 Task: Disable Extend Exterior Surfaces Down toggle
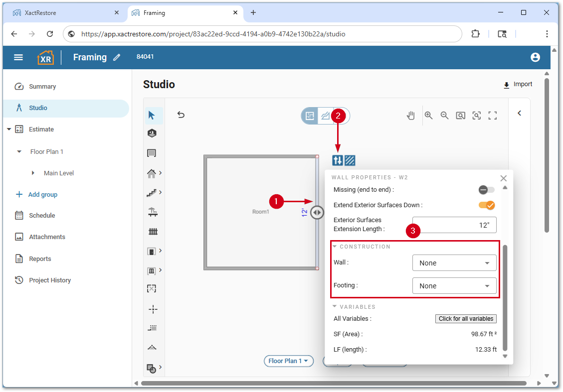[486, 205]
